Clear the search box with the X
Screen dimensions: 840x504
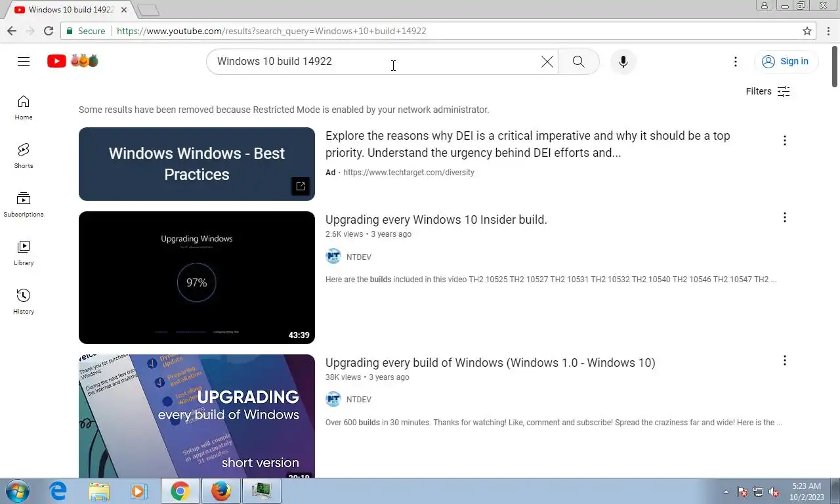click(547, 62)
